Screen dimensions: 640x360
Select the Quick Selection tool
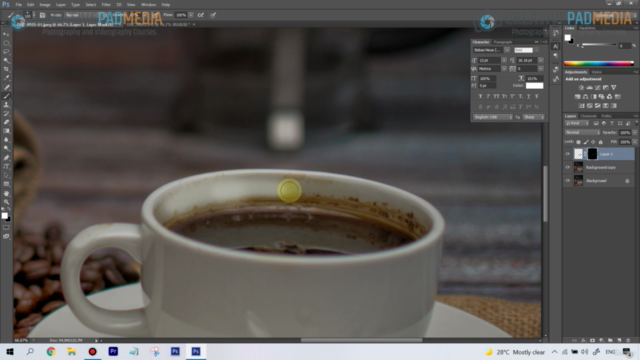(x=6, y=61)
